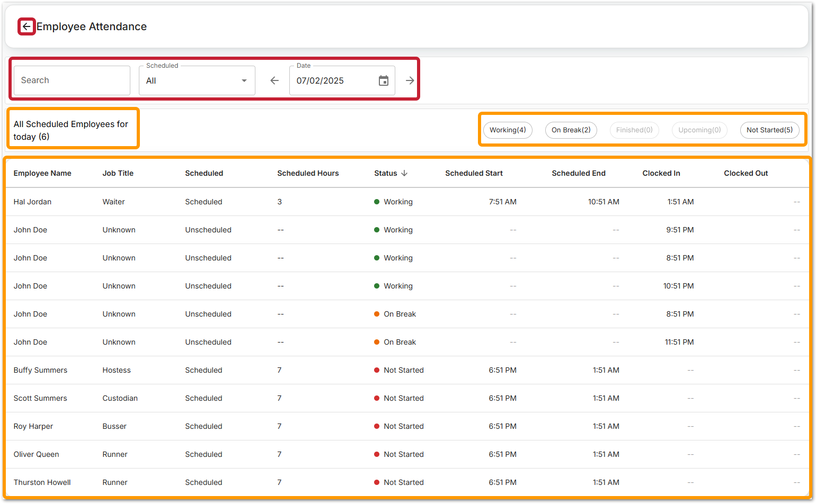This screenshot has width=816, height=504.
Task: Select the Hal Jordan employee row
Action: (32, 202)
